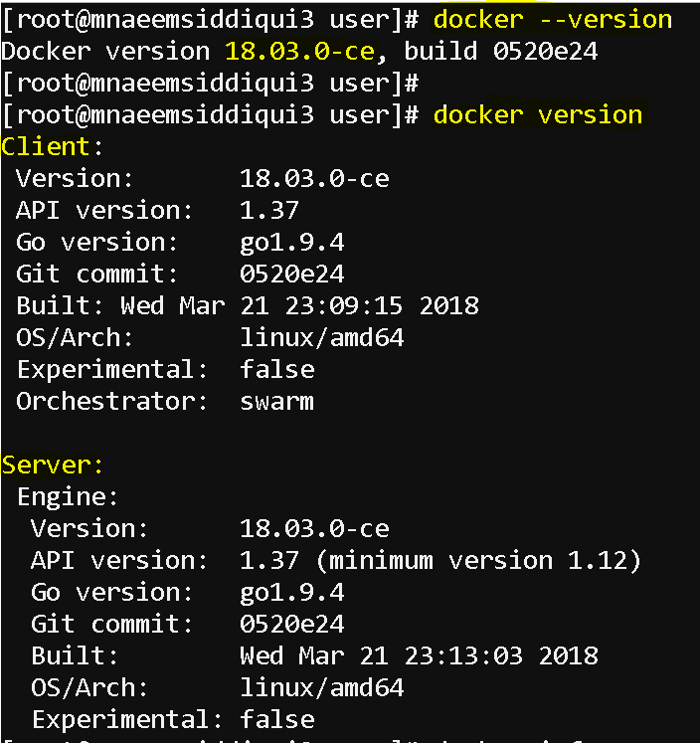Image resolution: width=700 pixels, height=743 pixels.
Task: Click the highlighted docker --version command
Action: click(x=552, y=20)
